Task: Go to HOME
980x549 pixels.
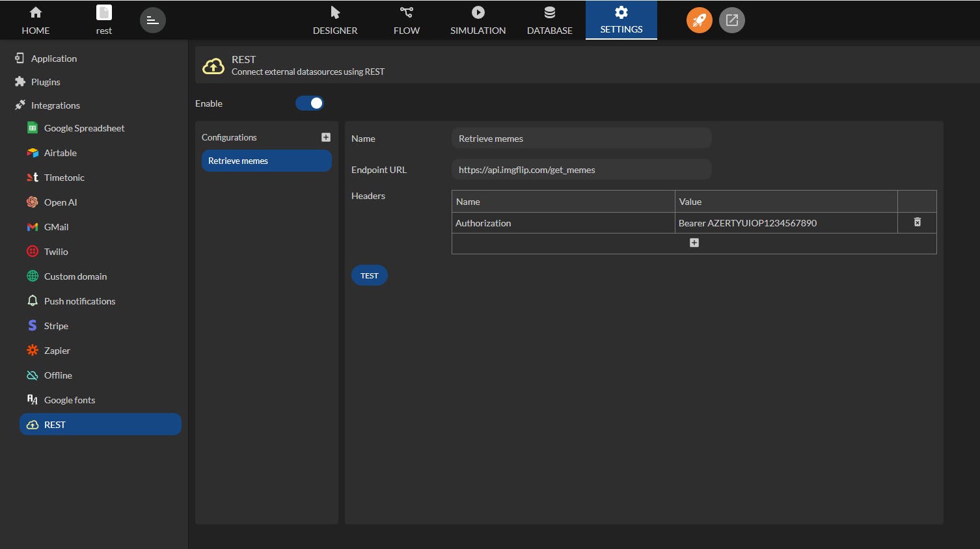Action: pos(36,20)
